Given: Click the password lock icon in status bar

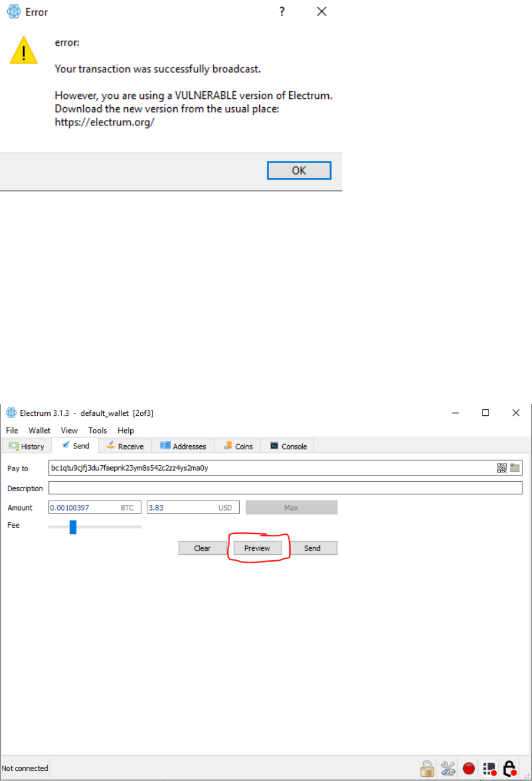Looking at the screenshot, I should [428, 768].
